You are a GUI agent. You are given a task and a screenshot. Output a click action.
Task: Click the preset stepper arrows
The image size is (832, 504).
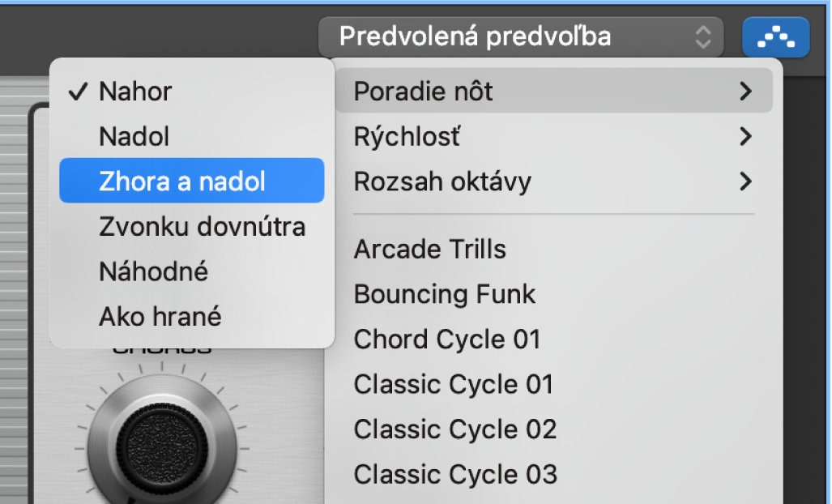702,36
